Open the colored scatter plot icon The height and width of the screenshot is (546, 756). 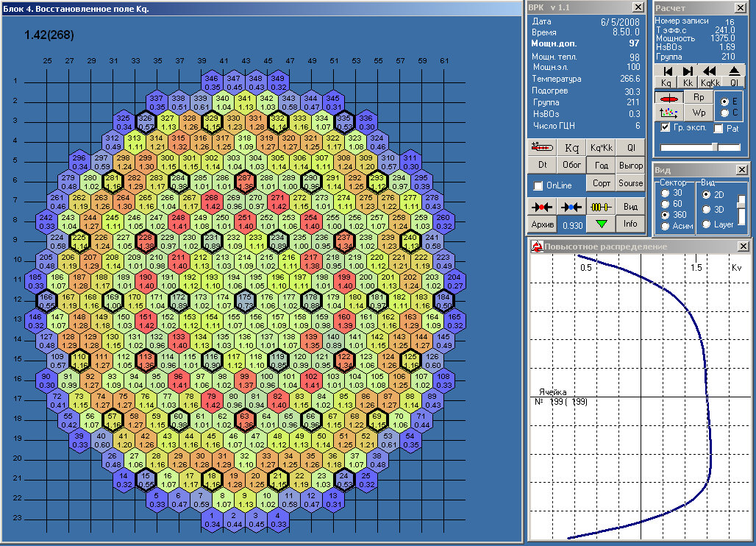click(668, 113)
